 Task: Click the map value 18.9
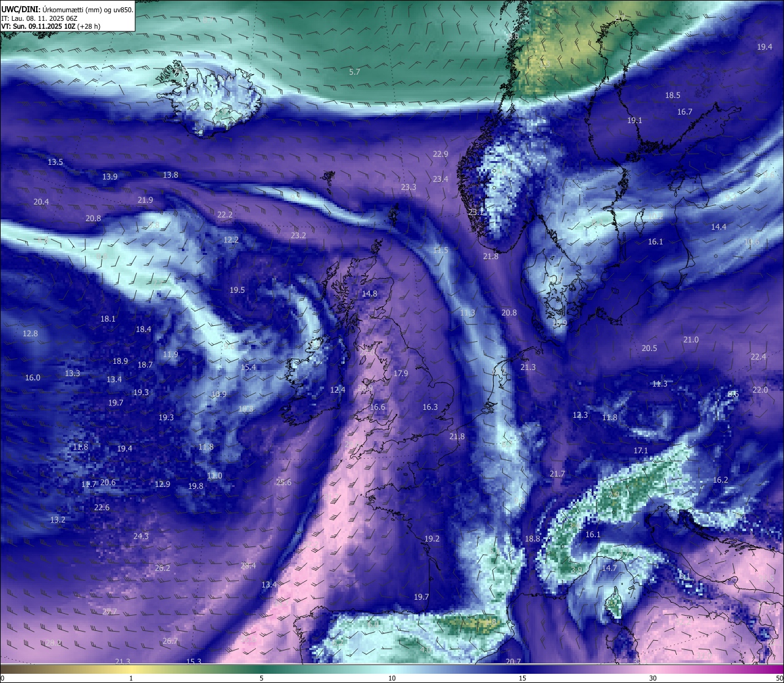pos(120,361)
